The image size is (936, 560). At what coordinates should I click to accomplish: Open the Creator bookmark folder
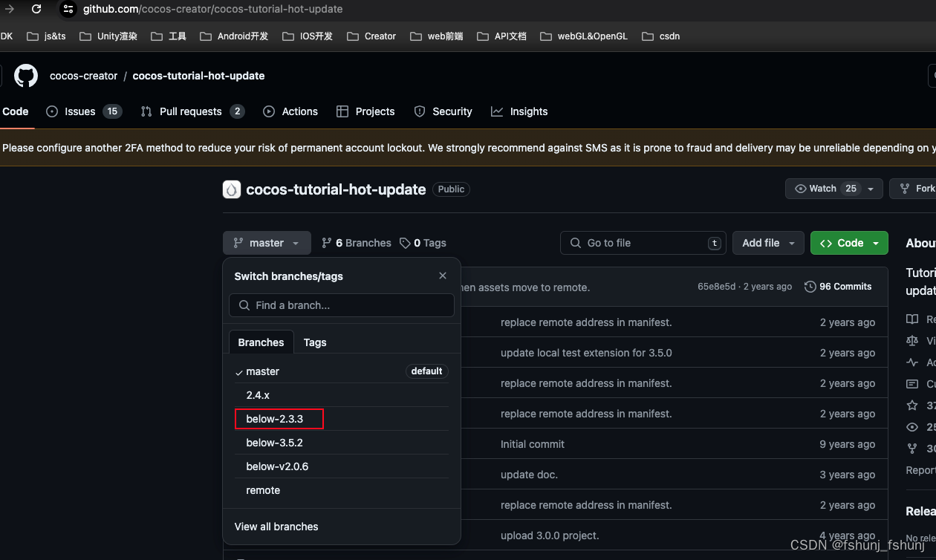371,36
